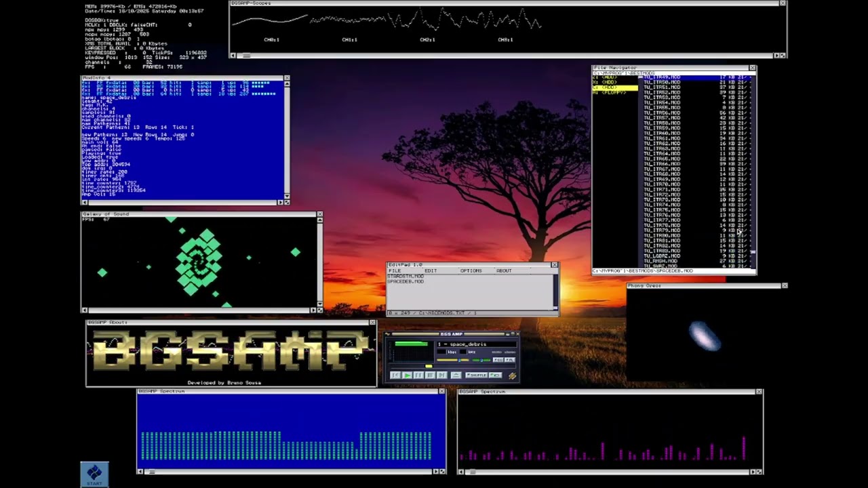This screenshot has height=488, width=868.
Task: Toggle shuffle in the BGS AMP player
Action: point(477,375)
